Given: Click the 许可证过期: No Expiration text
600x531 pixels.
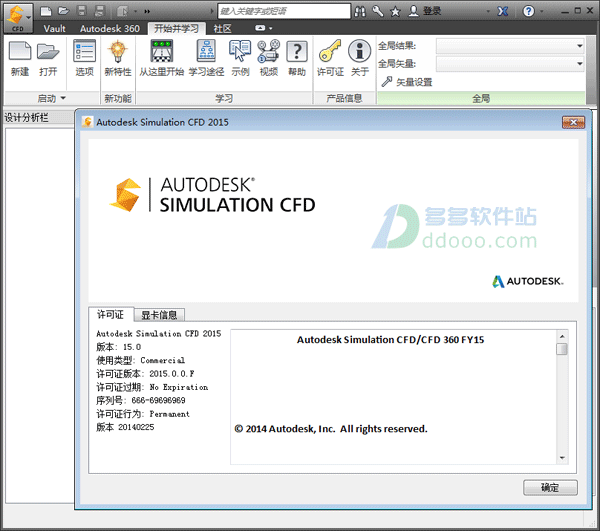Looking at the screenshot, I should point(152,387).
